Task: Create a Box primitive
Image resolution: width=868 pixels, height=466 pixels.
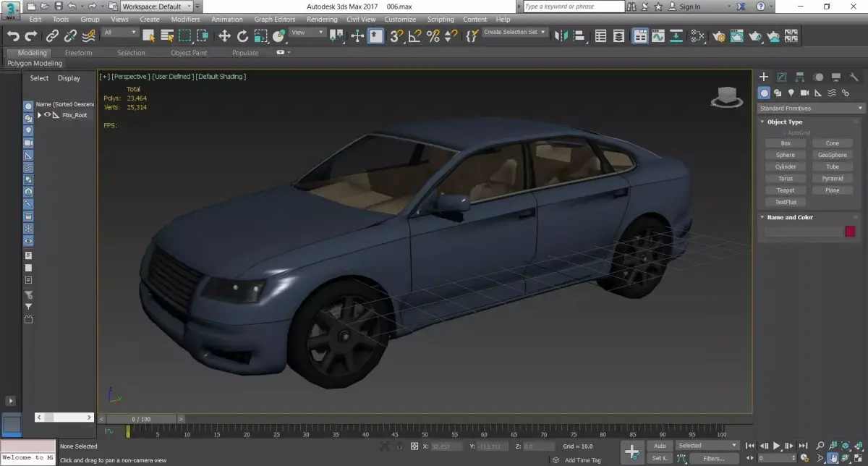Action: click(786, 143)
